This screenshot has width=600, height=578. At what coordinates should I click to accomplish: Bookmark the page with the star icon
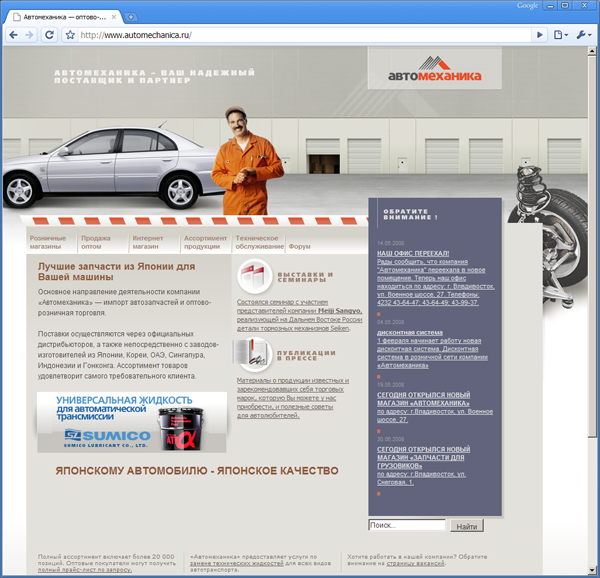(70, 35)
